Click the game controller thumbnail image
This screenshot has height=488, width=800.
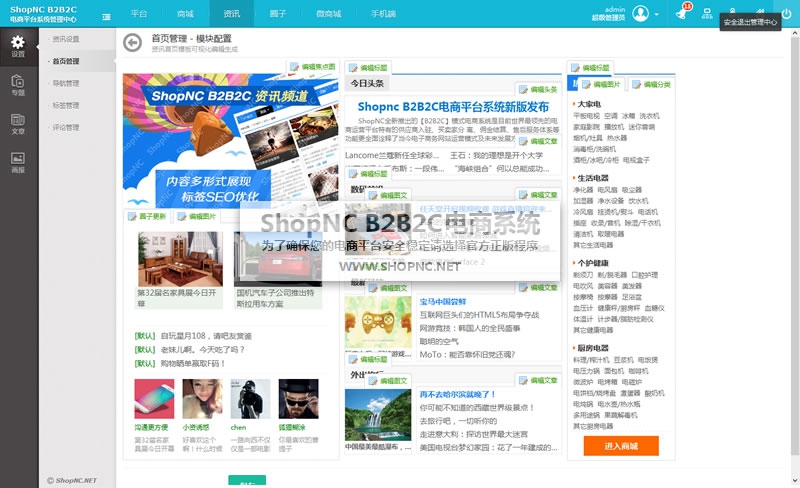click(378, 322)
